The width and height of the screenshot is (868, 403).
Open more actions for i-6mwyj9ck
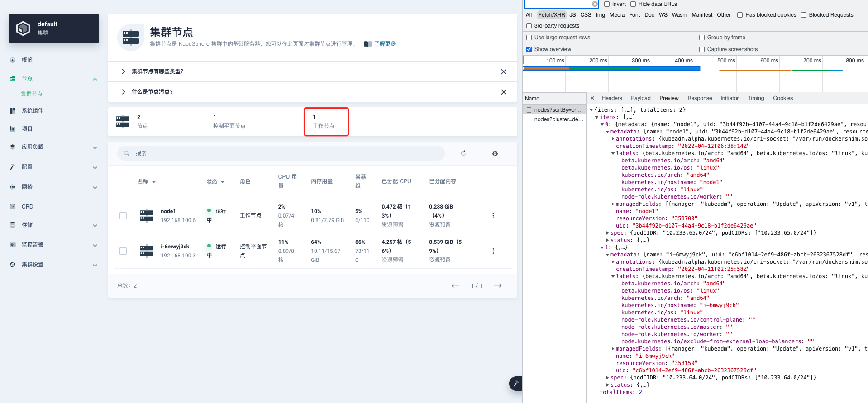tap(493, 251)
